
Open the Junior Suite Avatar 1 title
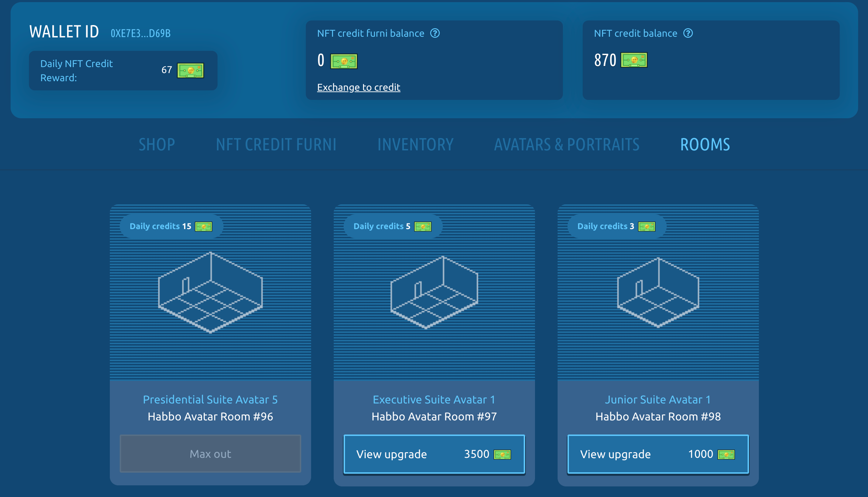click(658, 400)
